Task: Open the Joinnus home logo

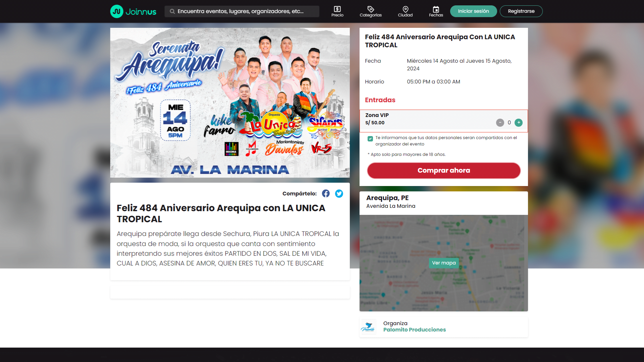Action: click(x=133, y=11)
